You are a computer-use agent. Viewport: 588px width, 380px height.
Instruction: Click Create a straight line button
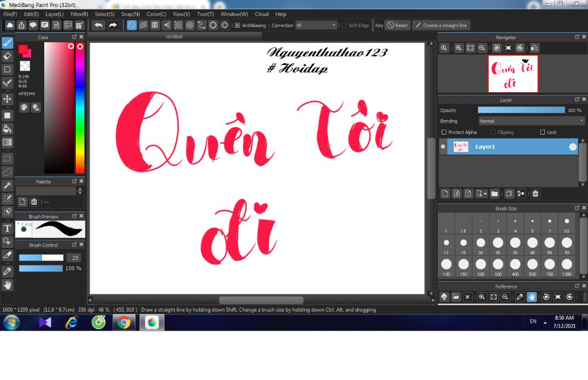[442, 25]
